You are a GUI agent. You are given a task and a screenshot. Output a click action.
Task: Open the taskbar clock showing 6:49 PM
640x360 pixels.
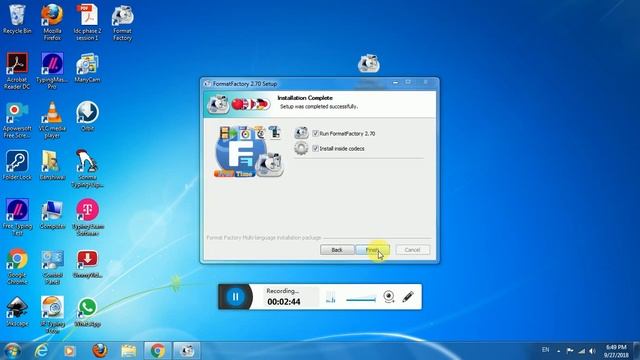point(616,351)
